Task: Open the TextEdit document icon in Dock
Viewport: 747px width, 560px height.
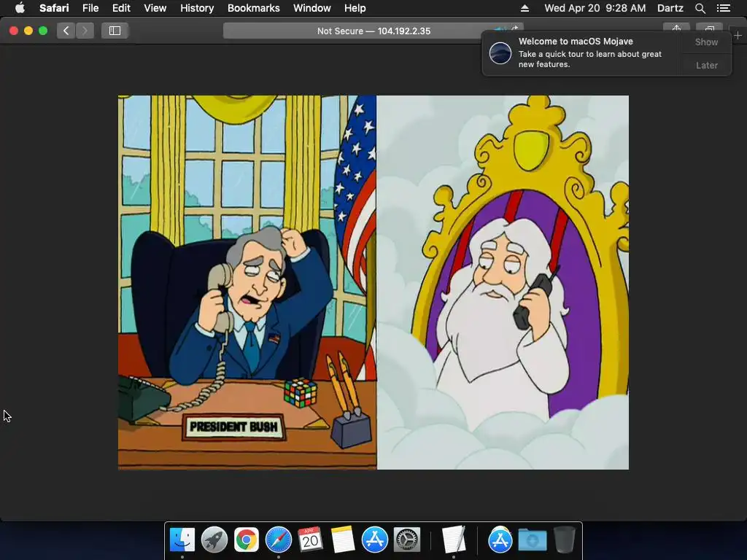Action: (x=453, y=540)
